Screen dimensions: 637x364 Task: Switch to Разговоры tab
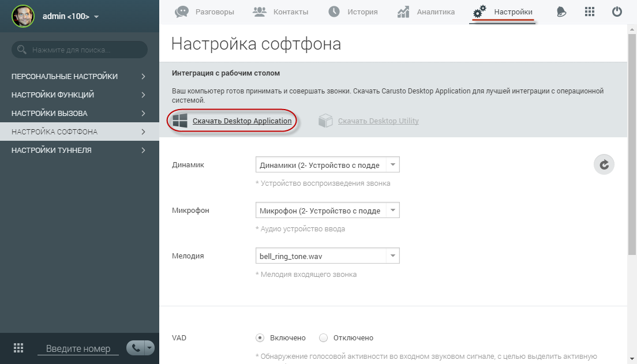pyautogui.click(x=205, y=12)
